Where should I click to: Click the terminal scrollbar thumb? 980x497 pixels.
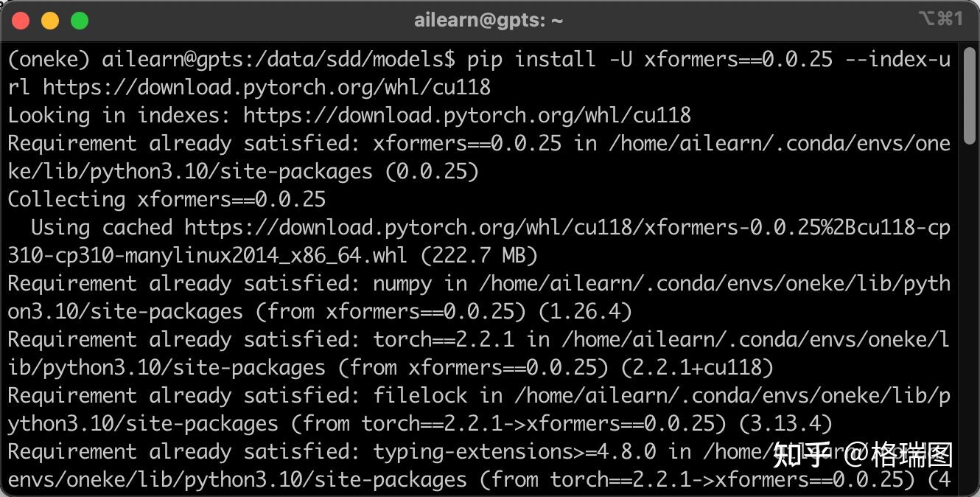pyautogui.click(x=970, y=96)
